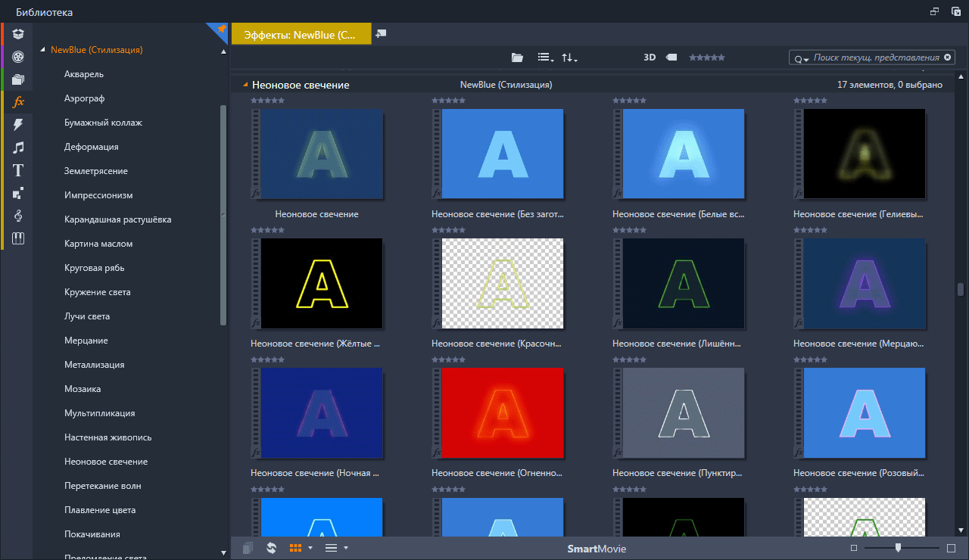Screen dimensions: 969x560
Task: Filter by star rating in toolbar
Action: 706,58
